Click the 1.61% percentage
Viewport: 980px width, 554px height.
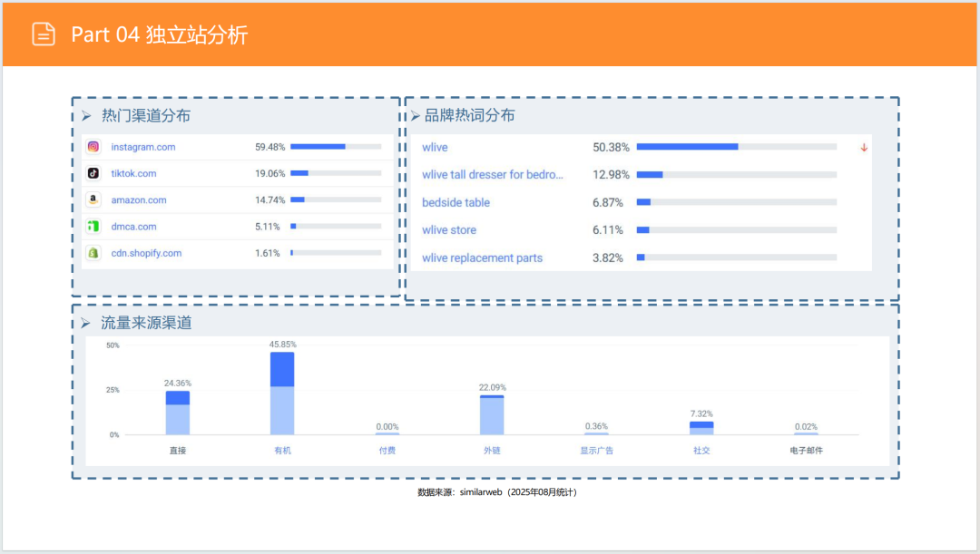[x=268, y=253]
